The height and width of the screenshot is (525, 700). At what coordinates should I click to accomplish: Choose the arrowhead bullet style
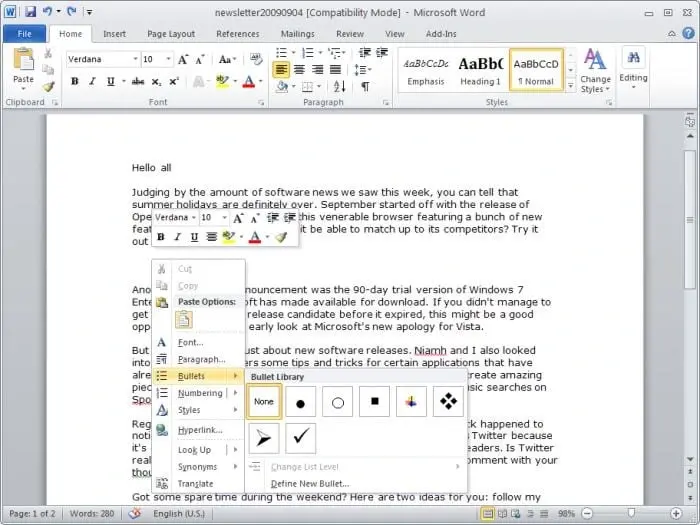click(x=263, y=437)
